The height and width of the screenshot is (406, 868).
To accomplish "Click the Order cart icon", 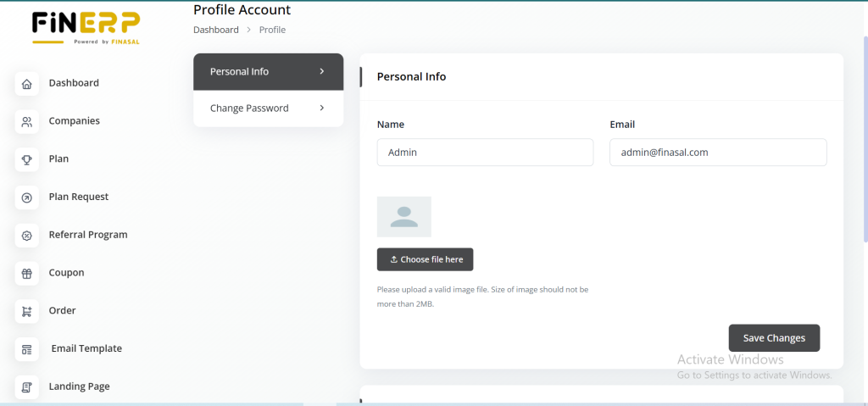I will (x=27, y=311).
